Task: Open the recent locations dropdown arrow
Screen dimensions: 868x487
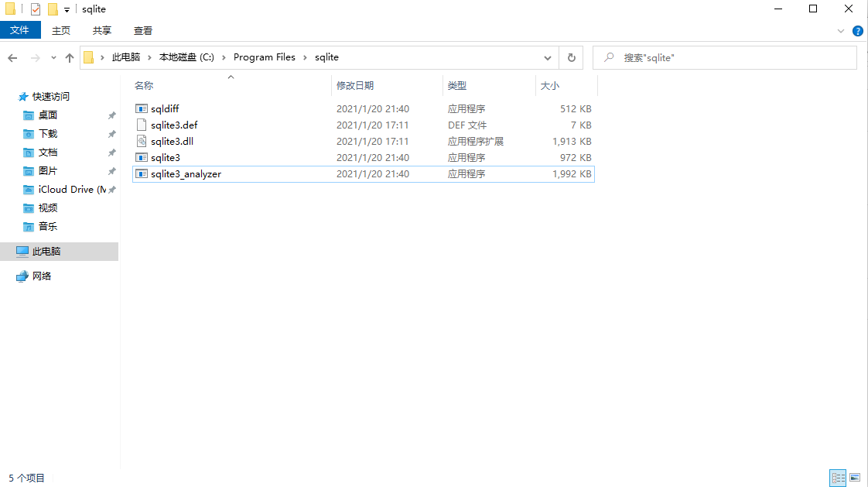Action: (x=53, y=57)
